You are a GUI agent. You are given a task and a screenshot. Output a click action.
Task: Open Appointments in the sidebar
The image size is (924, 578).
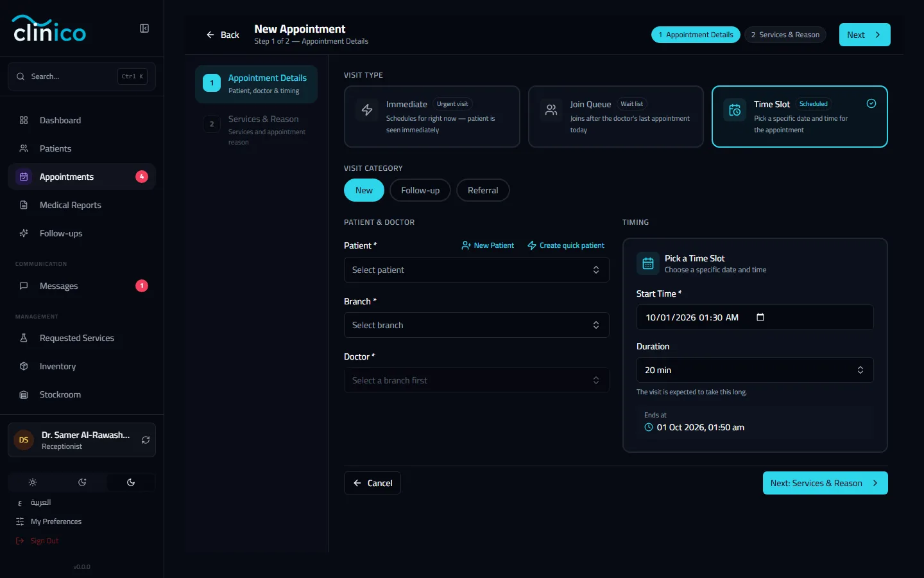81,177
